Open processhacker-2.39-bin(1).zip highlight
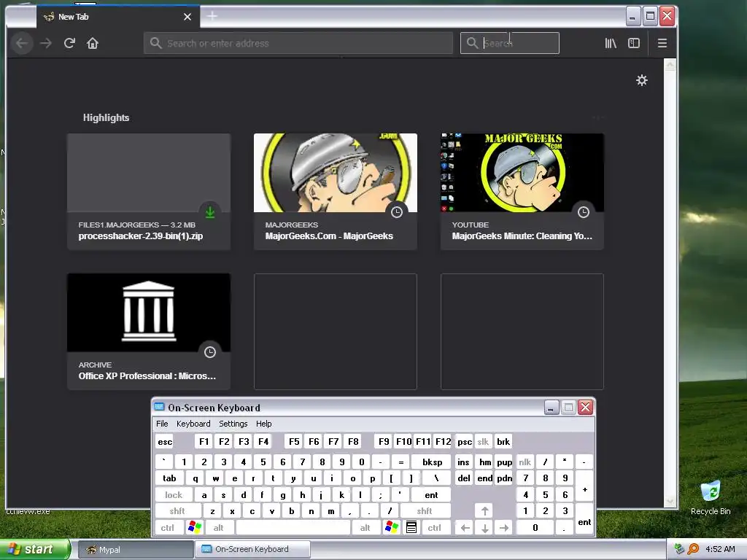 click(x=149, y=192)
